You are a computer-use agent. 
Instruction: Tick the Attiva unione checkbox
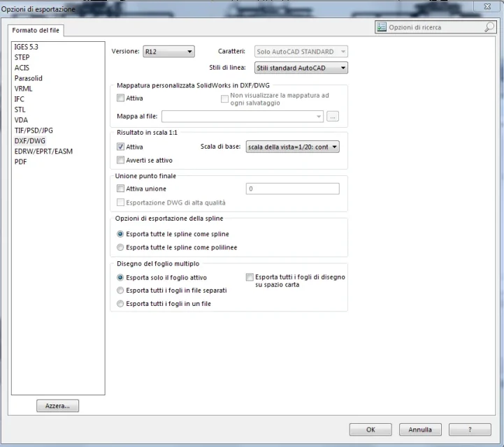[x=121, y=189]
